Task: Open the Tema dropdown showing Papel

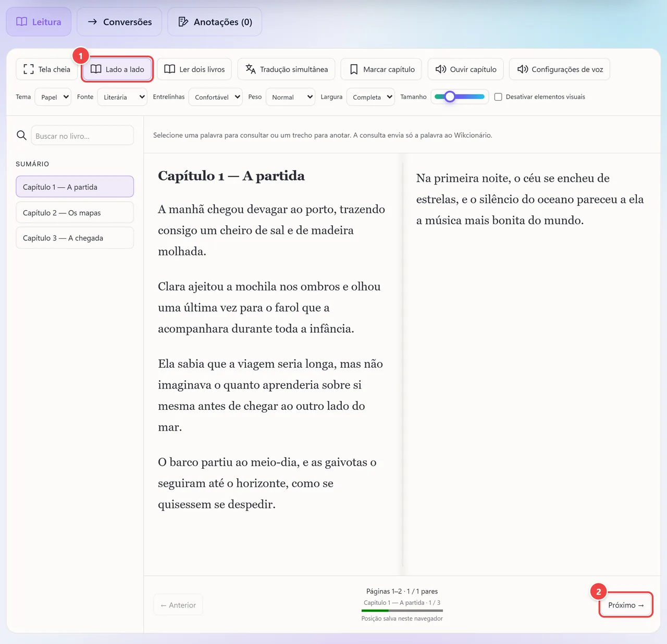Action: tap(53, 97)
